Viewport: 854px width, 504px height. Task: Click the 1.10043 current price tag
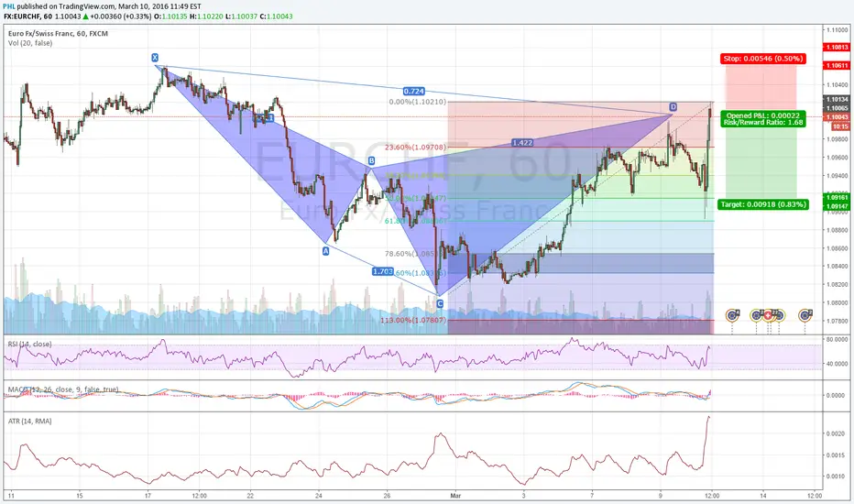point(838,117)
